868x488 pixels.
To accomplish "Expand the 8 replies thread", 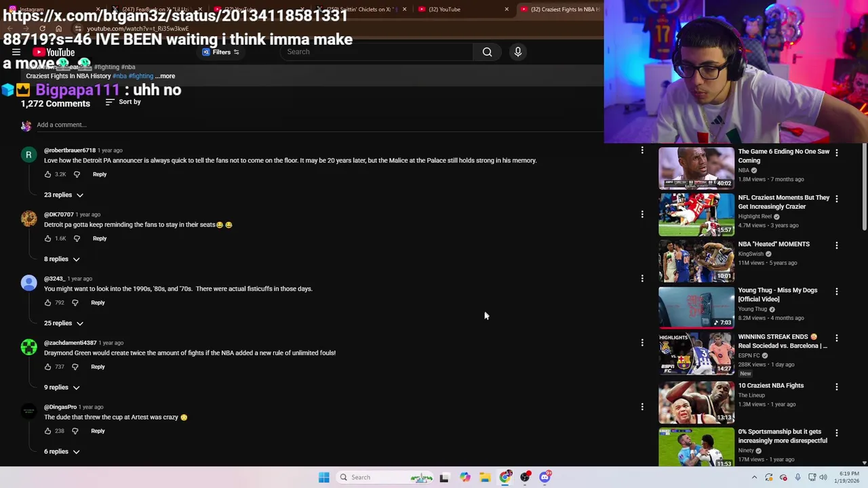I will point(62,259).
